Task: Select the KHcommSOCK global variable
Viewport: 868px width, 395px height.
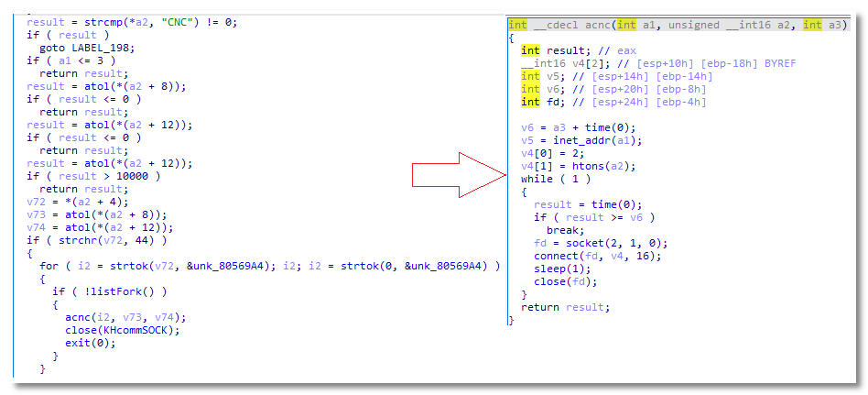Action: (x=137, y=330)
